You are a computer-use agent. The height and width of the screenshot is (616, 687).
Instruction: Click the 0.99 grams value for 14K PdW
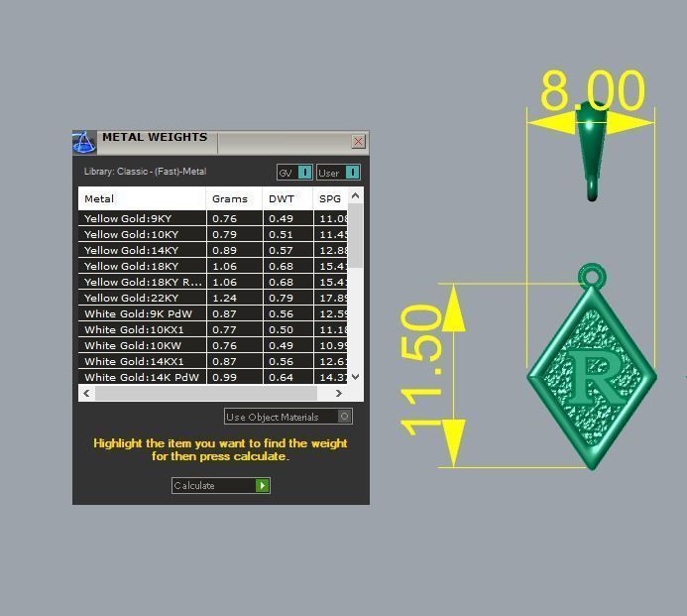224,378
